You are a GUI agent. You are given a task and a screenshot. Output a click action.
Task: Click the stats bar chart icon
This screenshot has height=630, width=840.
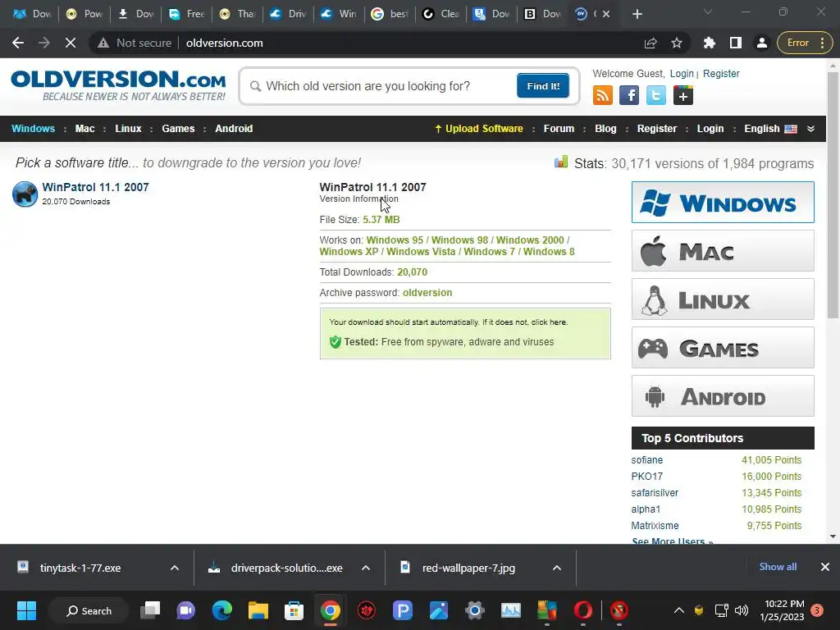[x=561, y=162]
